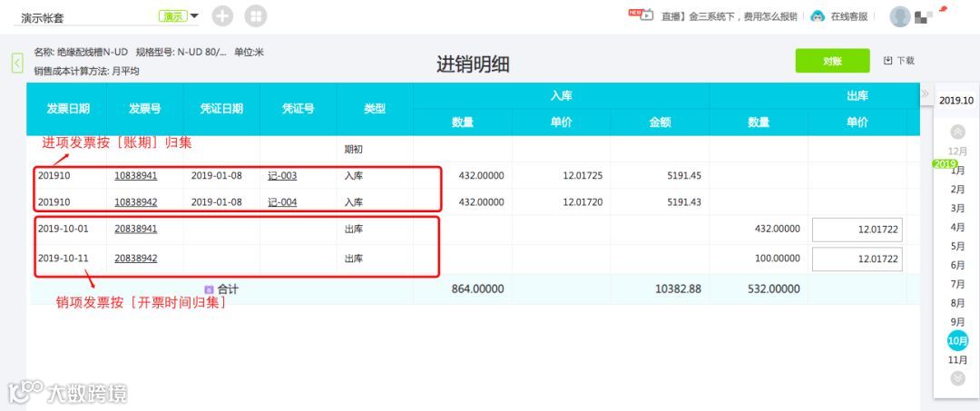
Task: Click the purple icon beside 合计
Action: [x=210, y=289]
